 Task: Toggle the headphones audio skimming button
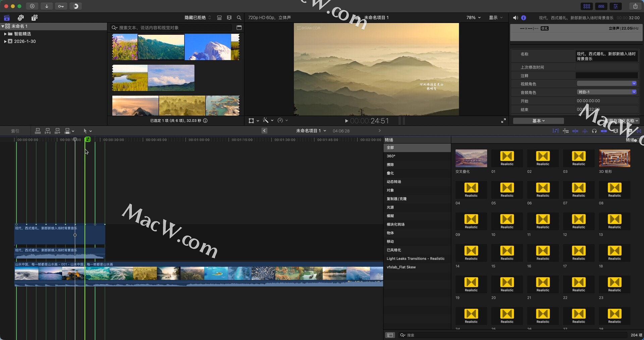click(x=594, y=131)
